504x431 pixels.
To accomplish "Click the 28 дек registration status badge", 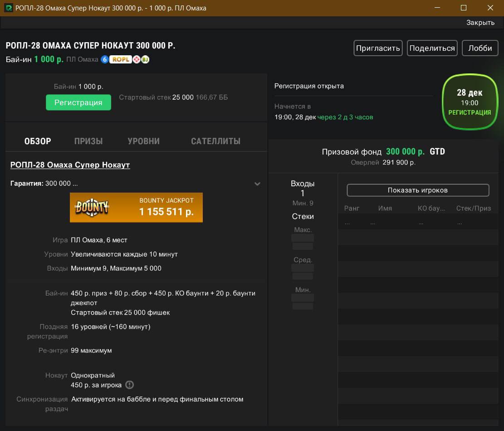I will [469, 102].
